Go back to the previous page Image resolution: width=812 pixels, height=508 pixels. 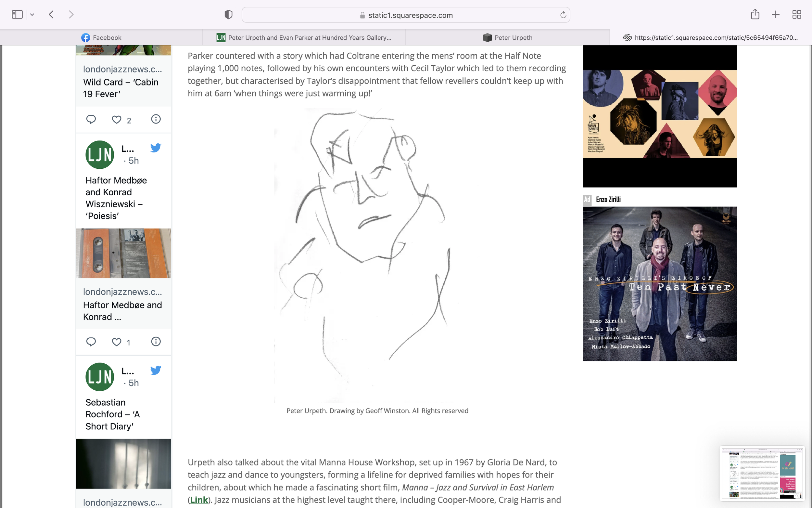point(51,14)
